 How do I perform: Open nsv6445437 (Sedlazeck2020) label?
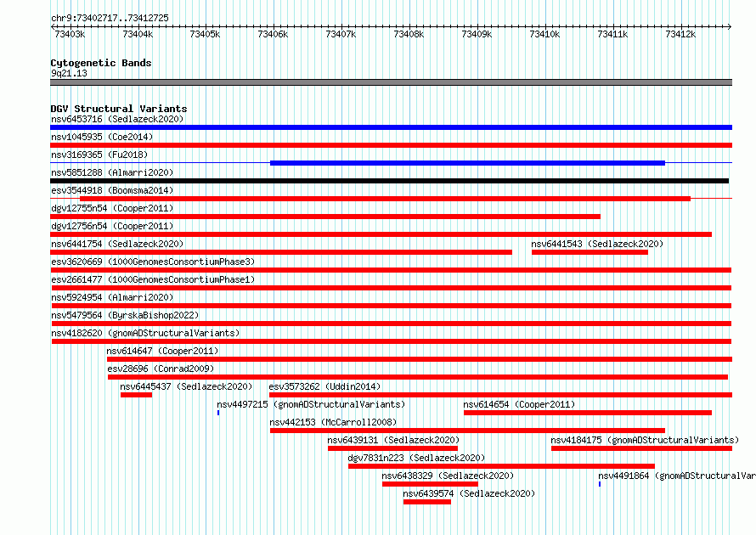[x=186, y=386]
